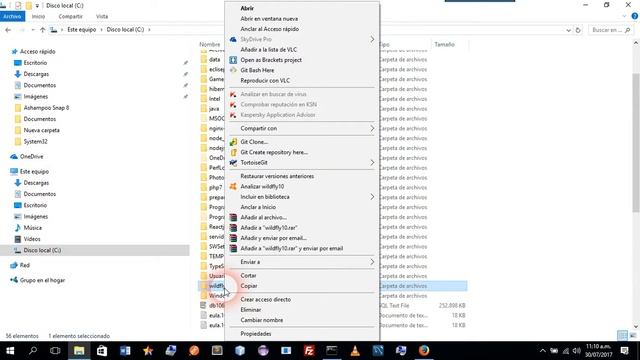Open the recent locations dropdown arrow
The image size is (640, 360).
coord(33,30)
